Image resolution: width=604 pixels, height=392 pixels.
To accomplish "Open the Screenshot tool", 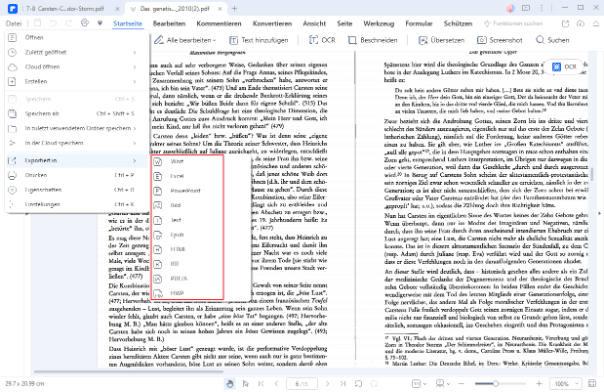I will click(x=500, y=40).
